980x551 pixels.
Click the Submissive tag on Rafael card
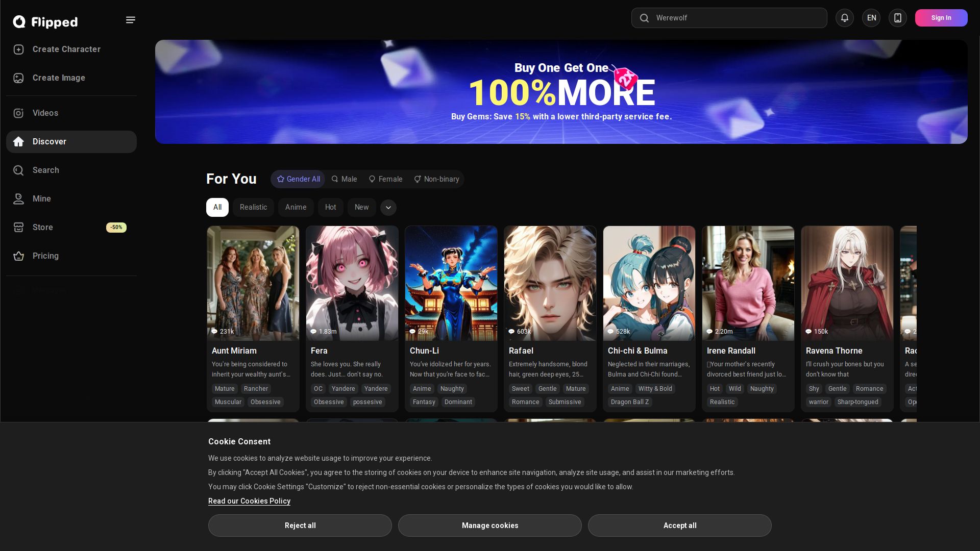click(565, 402)
